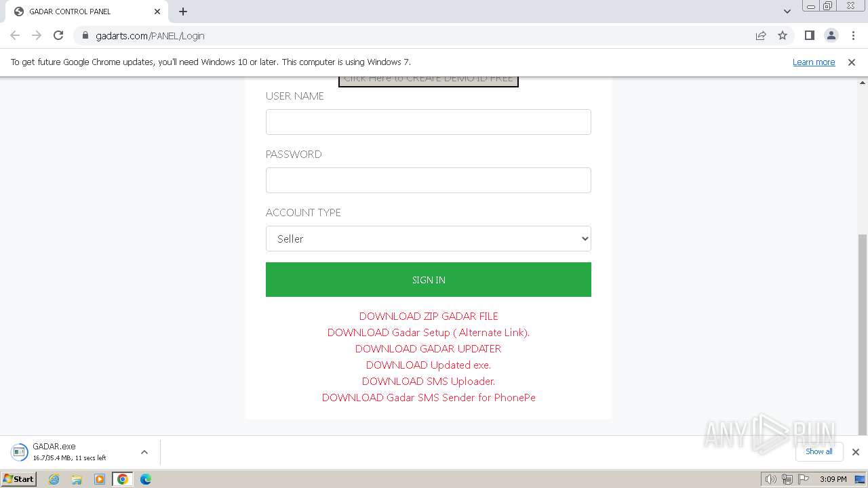
Task: Open Windows Media Player taskbar icon
Action: point(100,479)
